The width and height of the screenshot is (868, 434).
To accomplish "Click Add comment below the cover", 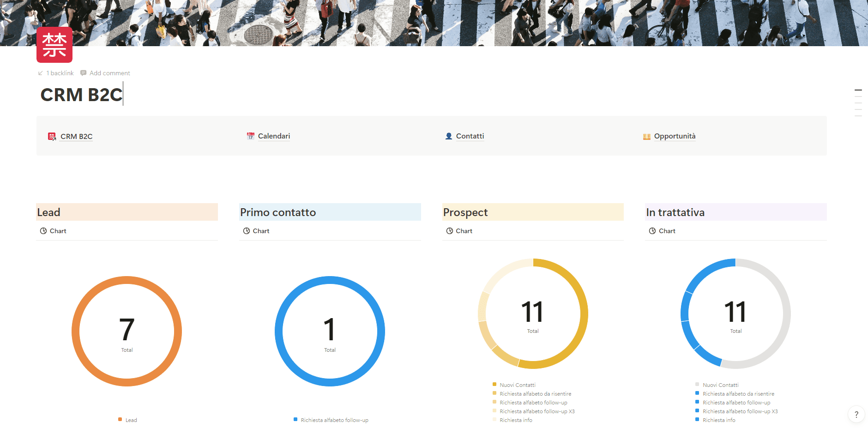I will coord(109,72).
